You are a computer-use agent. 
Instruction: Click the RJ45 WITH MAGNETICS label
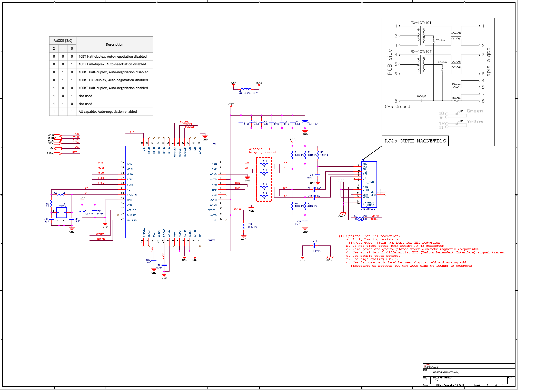pyautogui.click(x=415, y=141)
